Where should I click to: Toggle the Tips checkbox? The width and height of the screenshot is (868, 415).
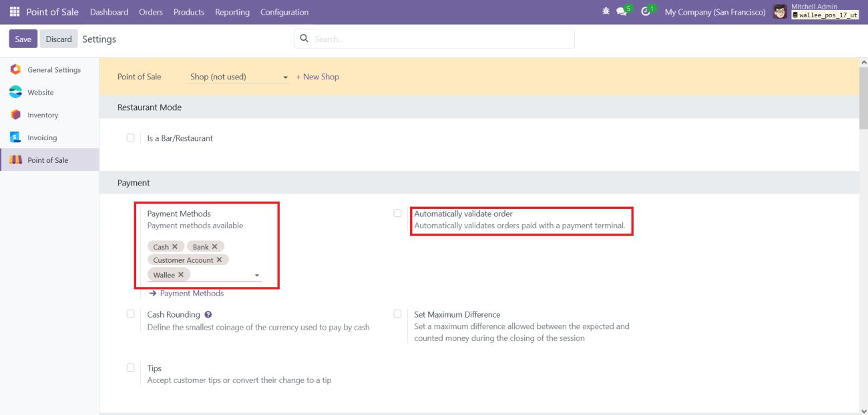tap(130, 368)
